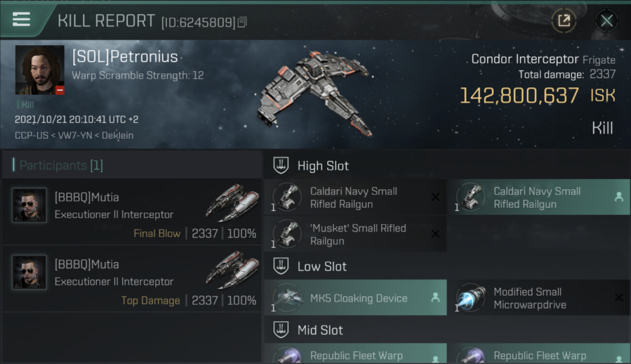Click the share kill report icon

point(564,20)
